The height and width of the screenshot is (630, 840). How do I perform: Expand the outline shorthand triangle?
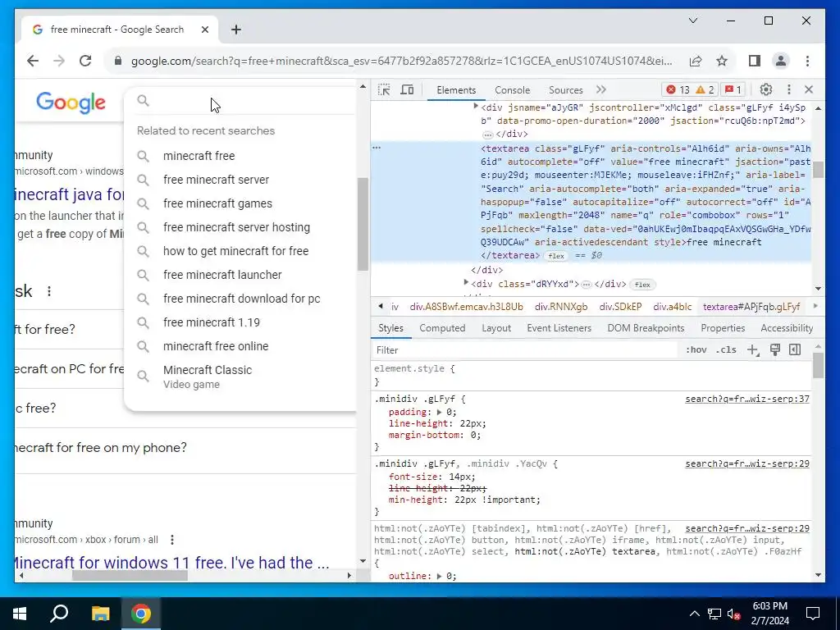(440, 576)
